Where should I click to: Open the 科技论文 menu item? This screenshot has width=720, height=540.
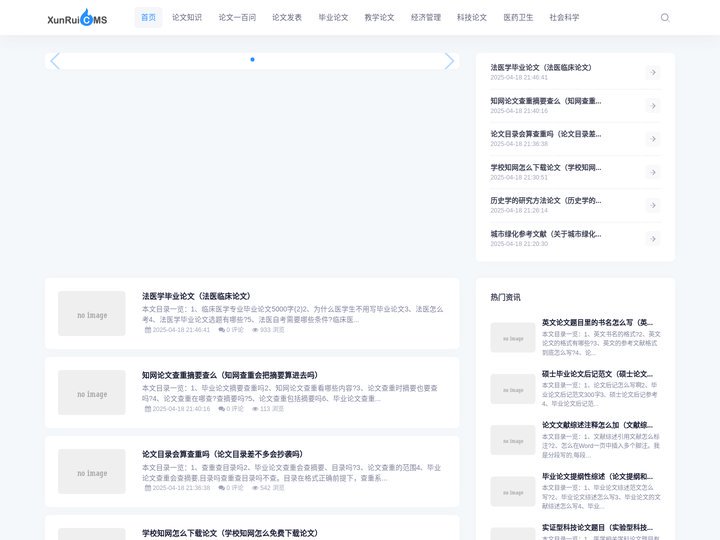click(472, 17)
